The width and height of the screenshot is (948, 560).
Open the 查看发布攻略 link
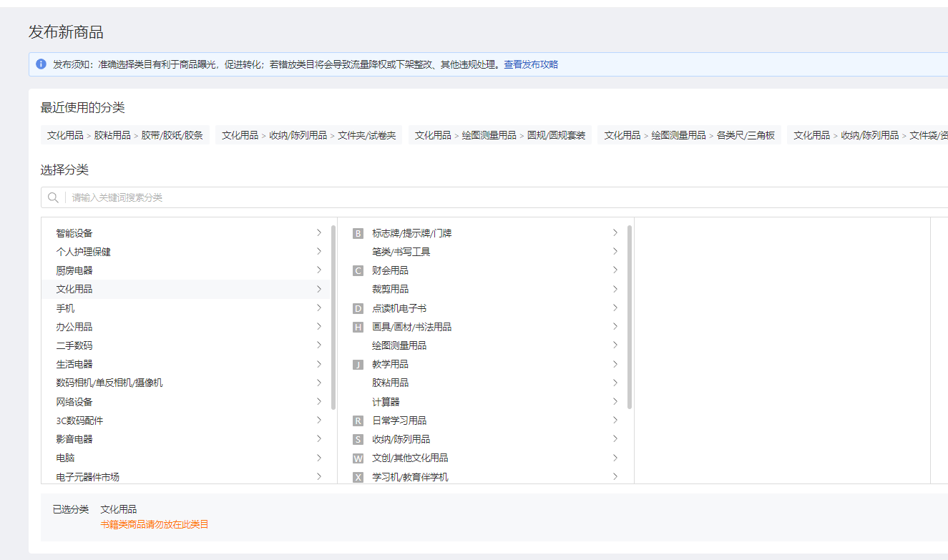[x=531, y=64]
